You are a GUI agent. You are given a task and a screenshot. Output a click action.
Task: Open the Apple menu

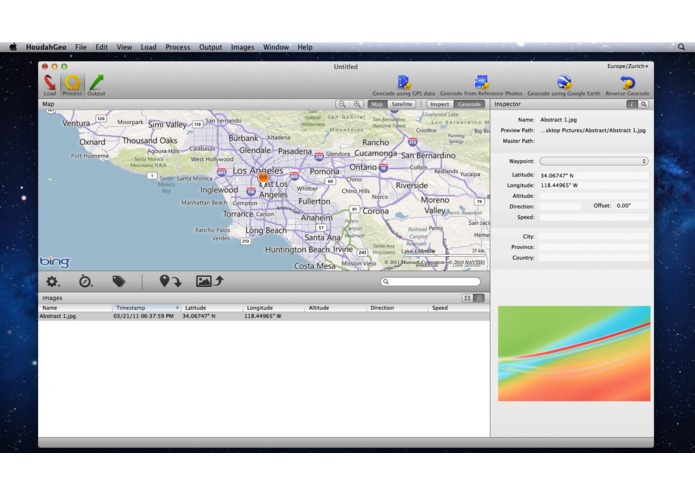13,47
